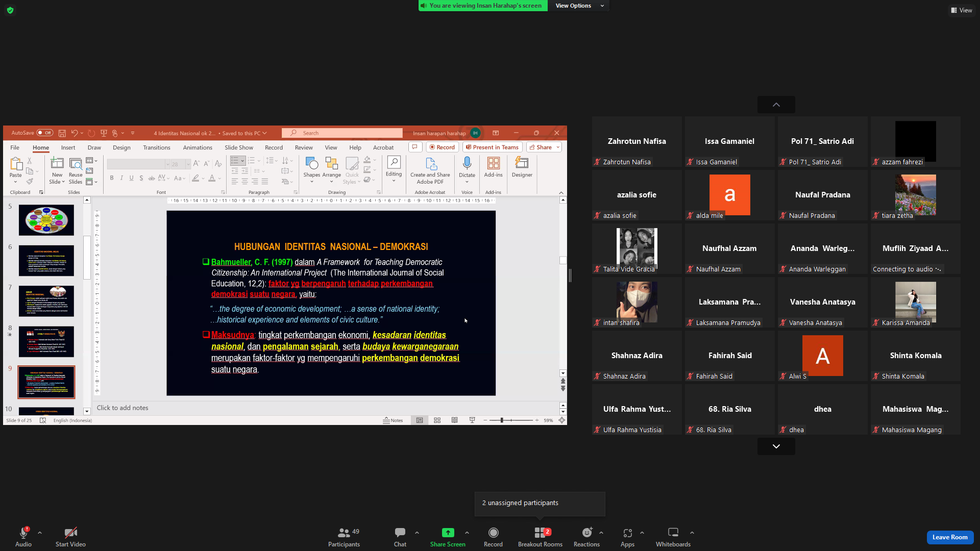980x551 pixels.
Task: Expand Reactions options arrow
Action: (x=601, y=533)
